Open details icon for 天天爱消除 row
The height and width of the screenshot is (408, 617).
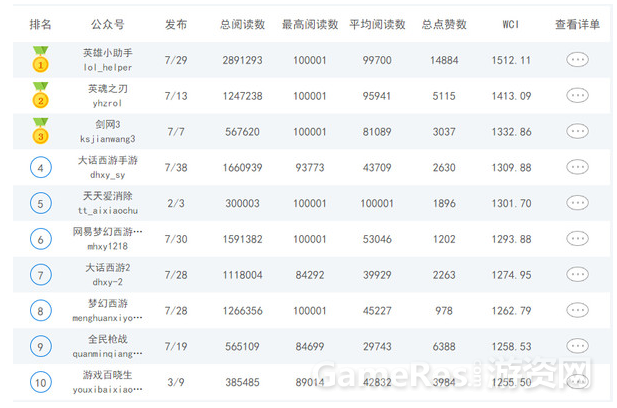coord(577,203)
